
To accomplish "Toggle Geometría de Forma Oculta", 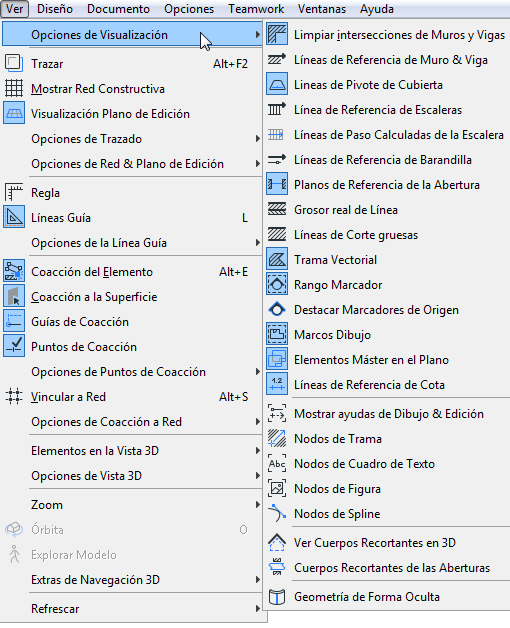I will (386, 597).
